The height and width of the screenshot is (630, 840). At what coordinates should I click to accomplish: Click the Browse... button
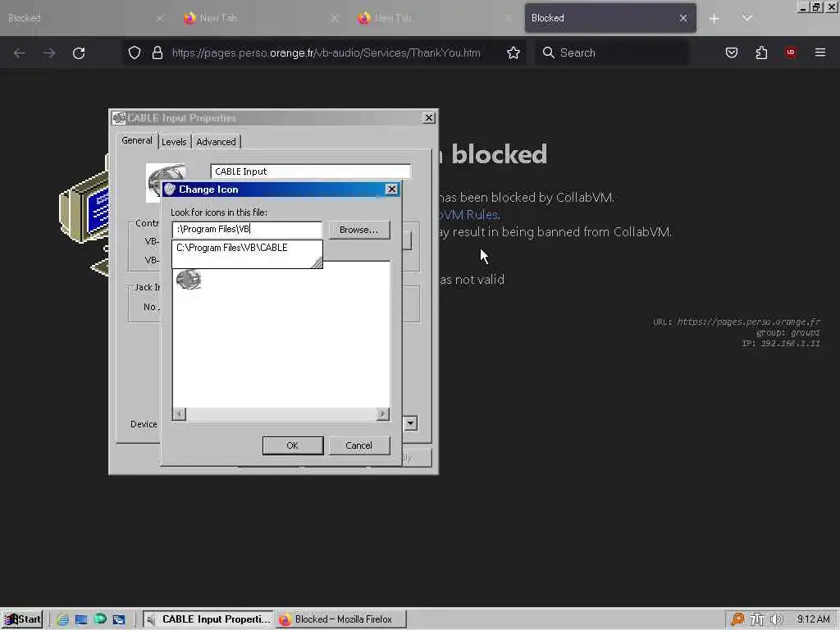[358, 230]
